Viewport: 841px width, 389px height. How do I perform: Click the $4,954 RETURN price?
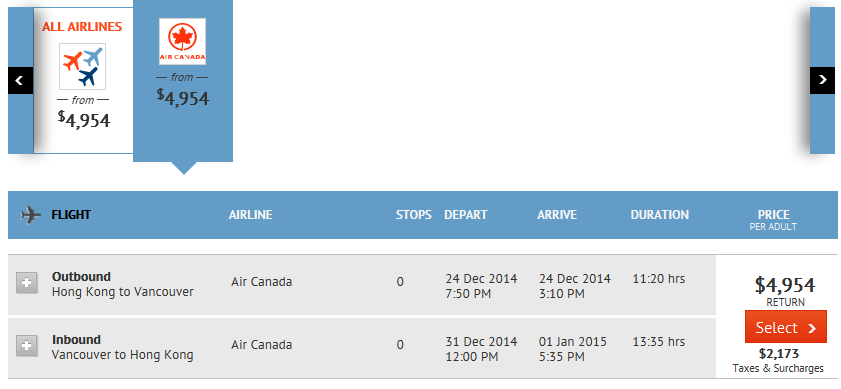pyautogui.click(x=785, y=291)
